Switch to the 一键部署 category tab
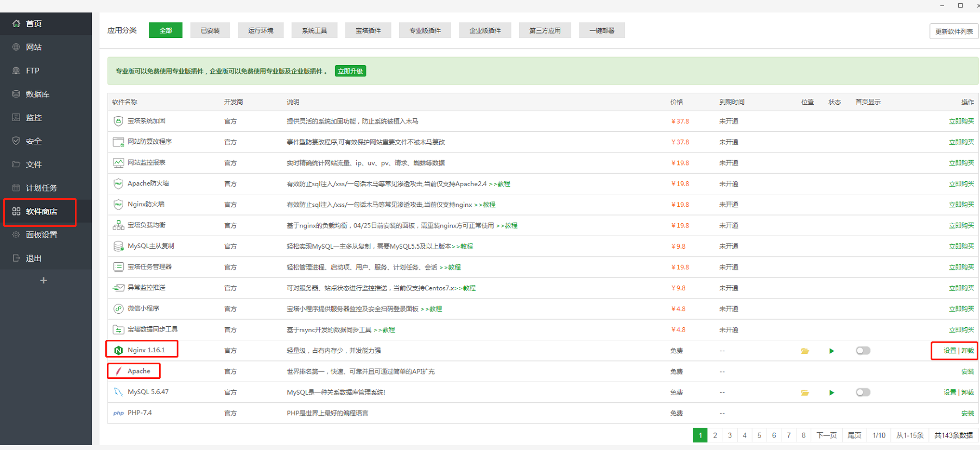Image resolution: width=980 pixels, height=450 pixels. click(x=602, y=30)
